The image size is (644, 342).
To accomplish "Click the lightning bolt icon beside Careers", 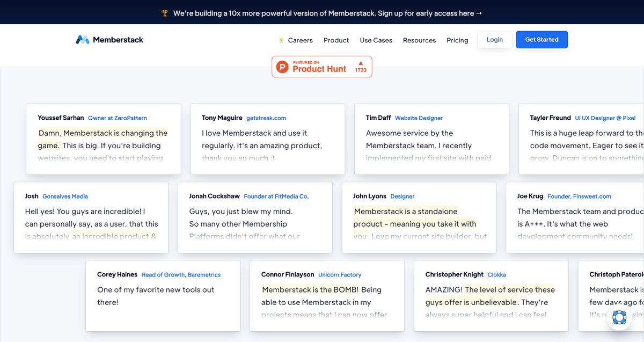I will (x=281, y=40).
